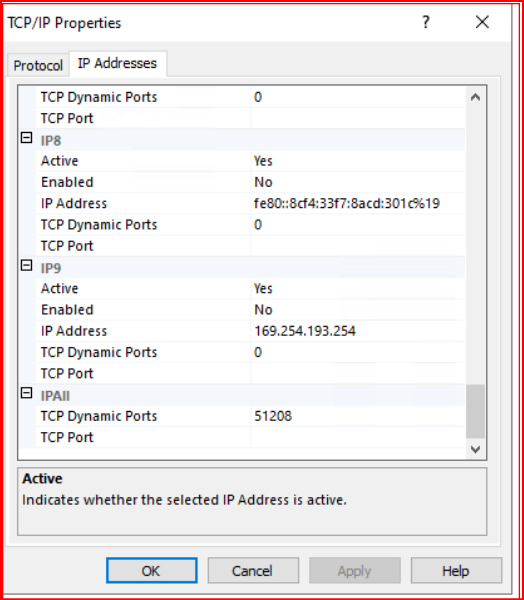Click the empty IPAll TCP Port field

(357, 437)
